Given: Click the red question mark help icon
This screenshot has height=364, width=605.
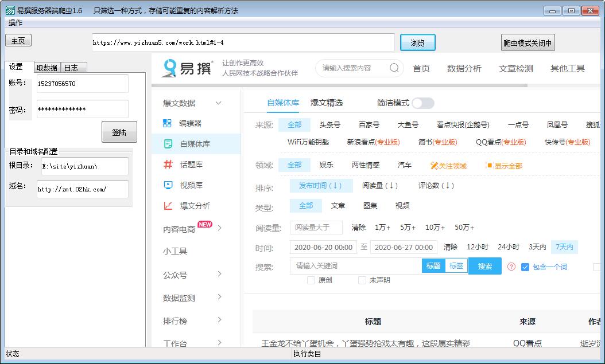Looking at the screenshot, I should pos(511,266).
